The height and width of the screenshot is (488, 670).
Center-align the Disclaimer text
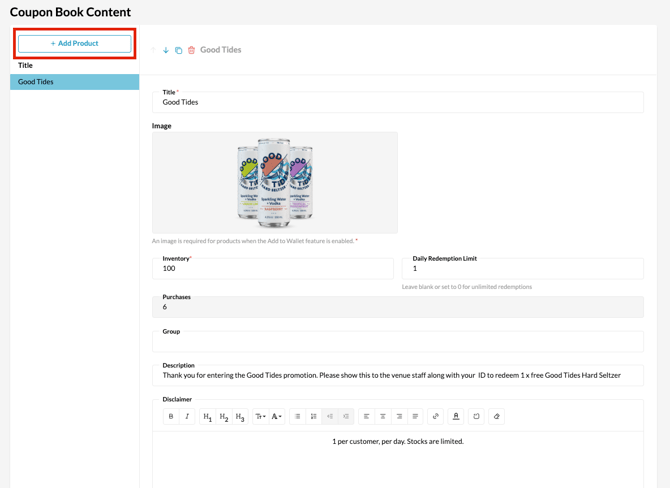[383, 416]
